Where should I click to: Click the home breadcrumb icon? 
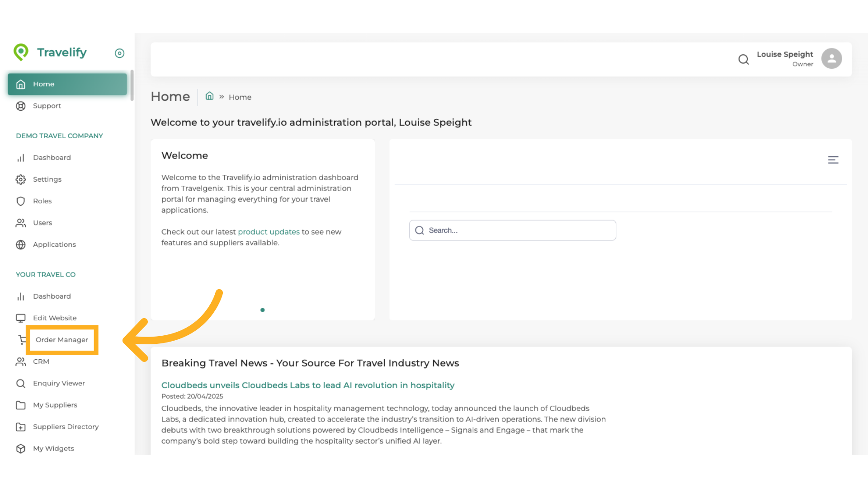pyautogui.click(x=209, y=96)
